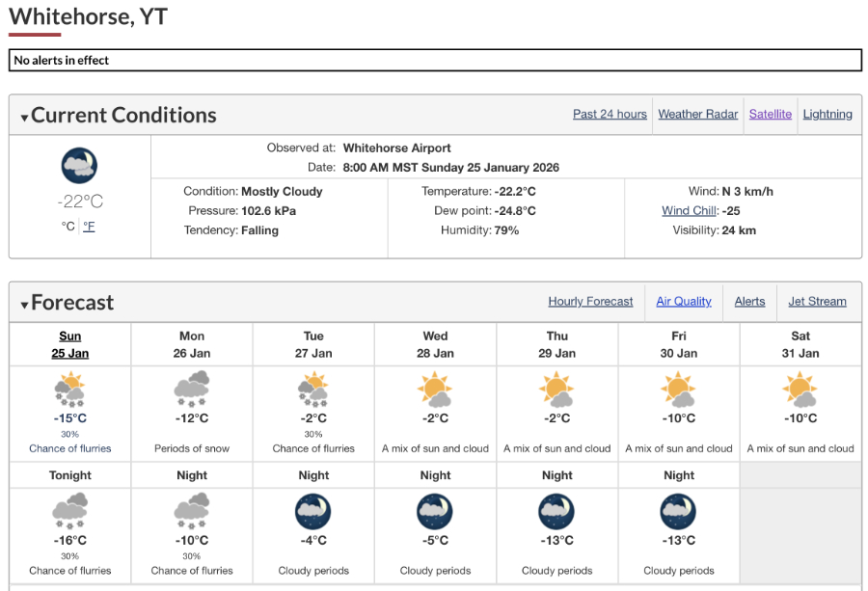Click Tuesday's flurries forecast icon
The width and height of the screenshot is (868, 591).
pos(312,391)
